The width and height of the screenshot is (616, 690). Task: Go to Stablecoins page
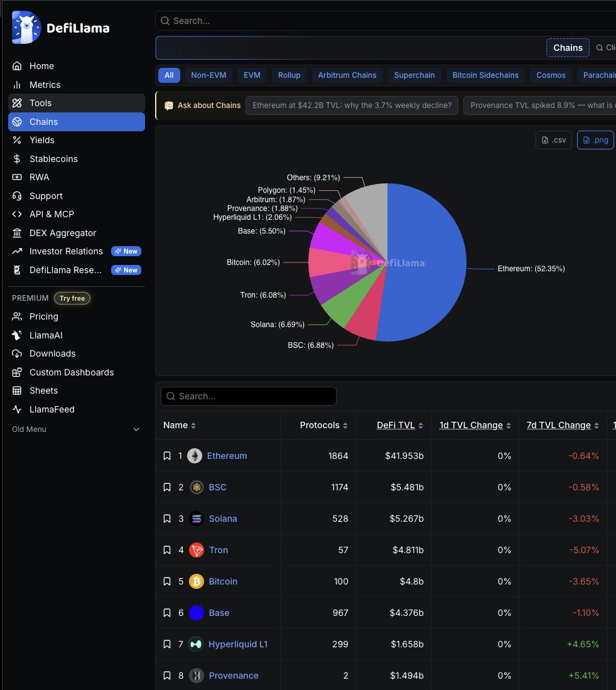76,159
